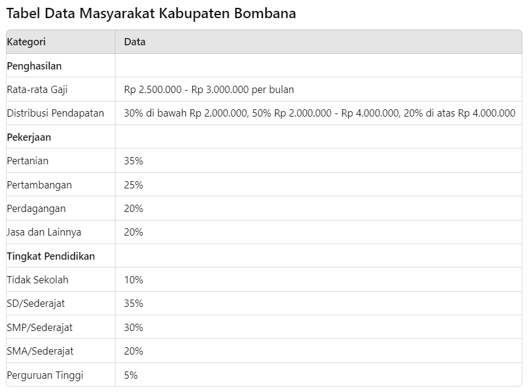The width and height of the screenshot is (532, 392).
Task: Click the 25% value for Pertambangan
Action: point(134,185)
